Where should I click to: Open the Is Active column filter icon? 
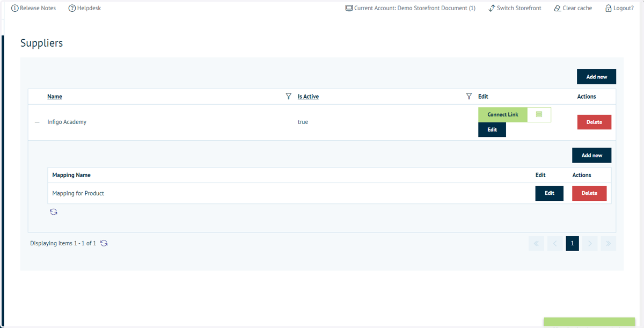pyautogui.click(x=469, y=97)
